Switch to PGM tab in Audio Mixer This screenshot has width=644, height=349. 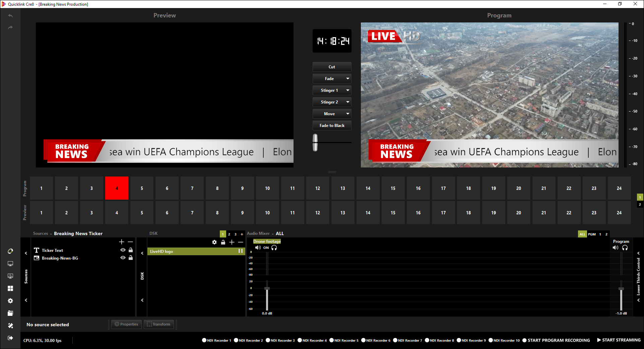click(592, 234)
